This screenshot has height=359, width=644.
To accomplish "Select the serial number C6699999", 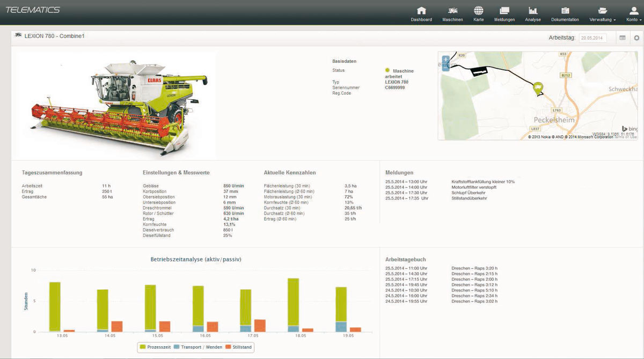I will pos(395,87).
